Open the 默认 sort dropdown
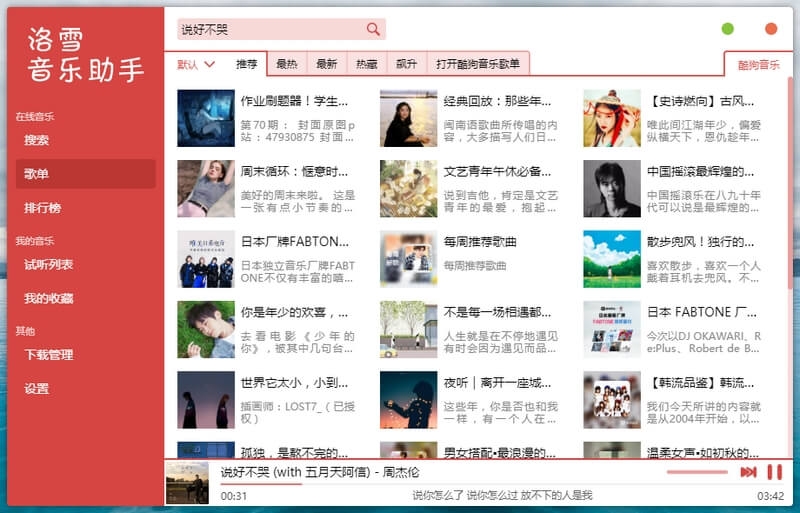 point(196,64)
